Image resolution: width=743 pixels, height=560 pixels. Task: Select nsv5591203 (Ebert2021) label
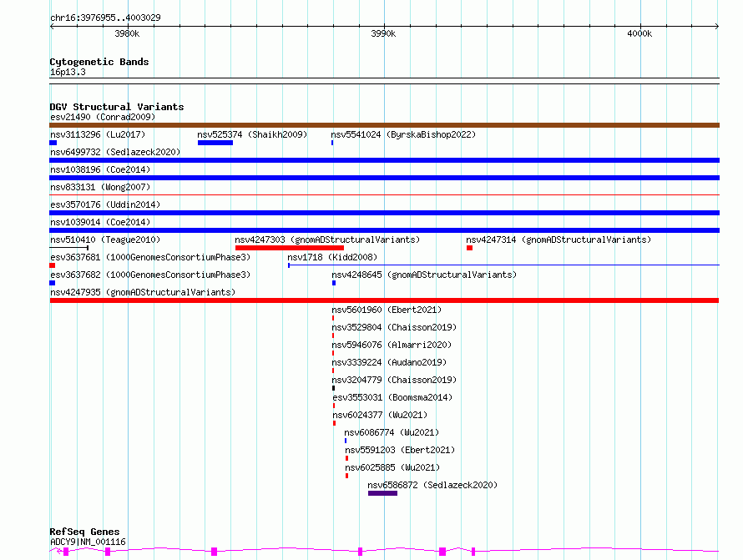400,450
